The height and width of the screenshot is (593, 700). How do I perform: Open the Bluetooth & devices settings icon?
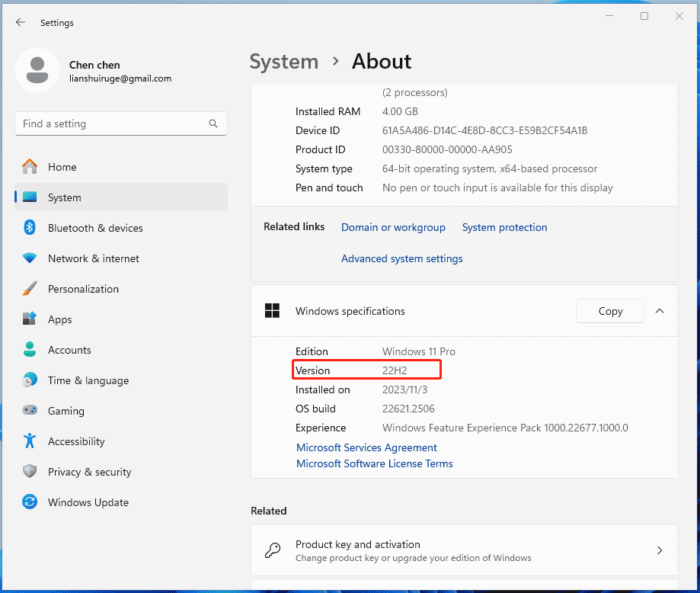pos(29,227)
